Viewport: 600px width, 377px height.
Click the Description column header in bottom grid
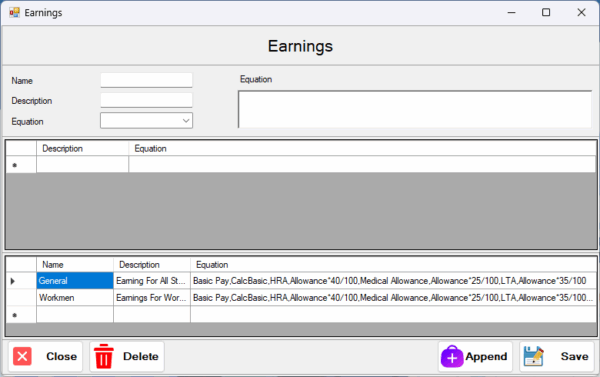[152, 264]
